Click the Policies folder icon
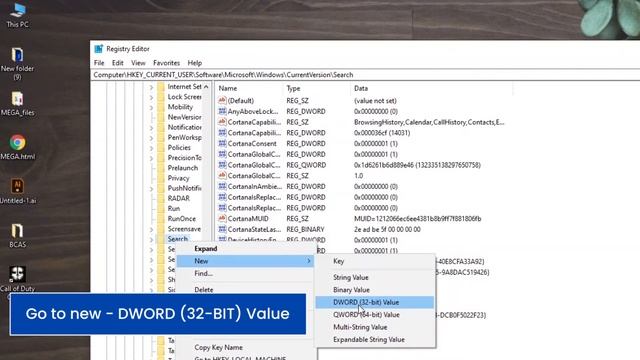This screenshot has height=360, width=640. click(161, 147)
